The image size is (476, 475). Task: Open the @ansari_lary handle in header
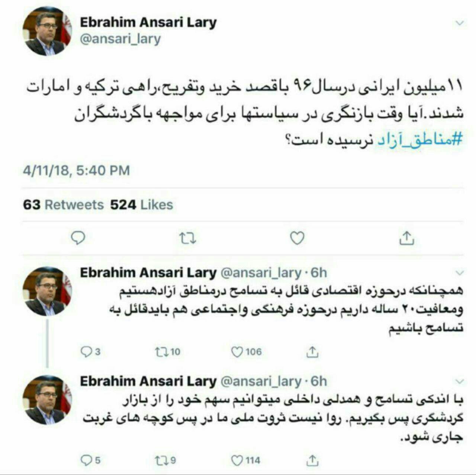(x=120, y=39)
